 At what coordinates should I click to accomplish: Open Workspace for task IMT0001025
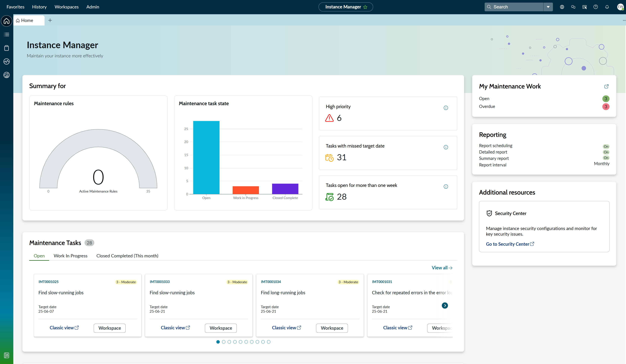(109, 328)
